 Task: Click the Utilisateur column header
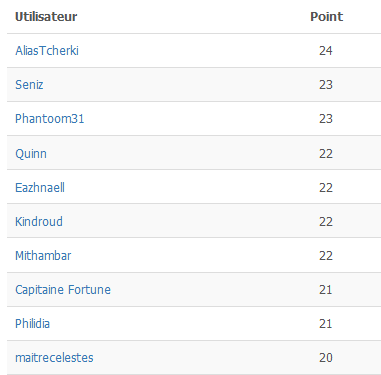point(46,17)
